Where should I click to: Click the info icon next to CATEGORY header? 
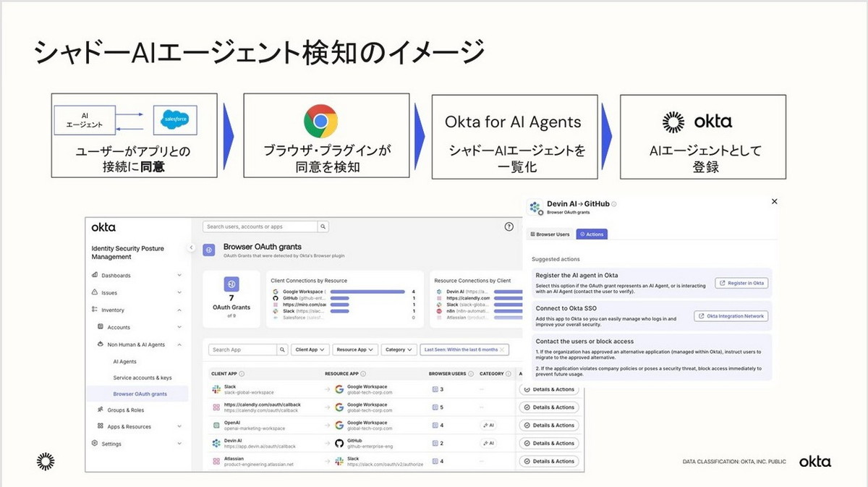click(509, 374)
